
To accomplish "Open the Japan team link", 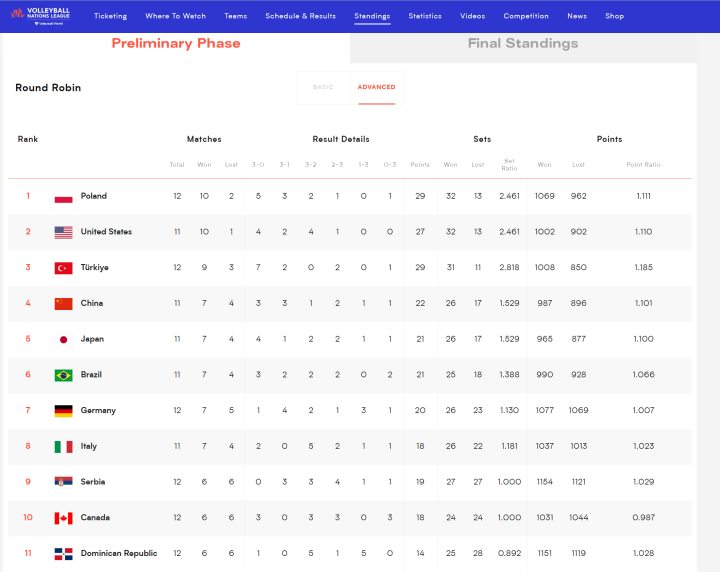I will click(x=92, y=339).
